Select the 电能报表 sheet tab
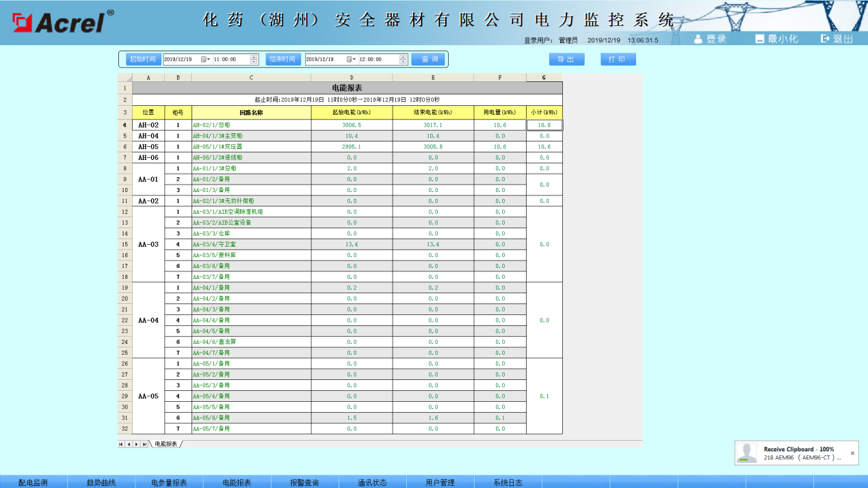868x488 pixels. point(166,444)
